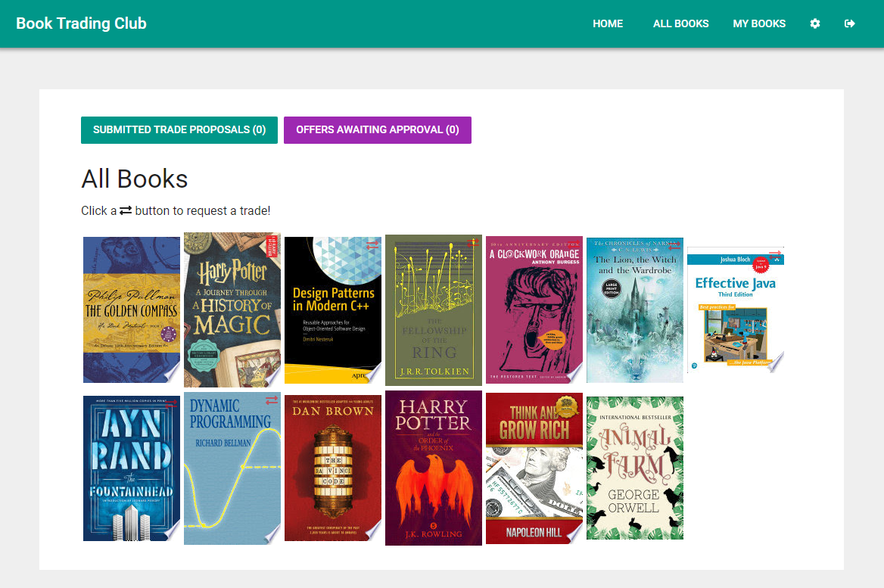Request trade for The Lion, the Witch and the Wardrobe
Viewport: 884px width, 588px height.
pos(674,246)
